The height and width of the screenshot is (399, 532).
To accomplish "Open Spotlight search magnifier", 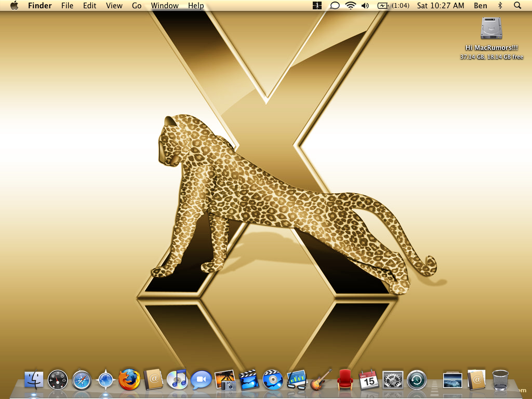I will 517,5.
